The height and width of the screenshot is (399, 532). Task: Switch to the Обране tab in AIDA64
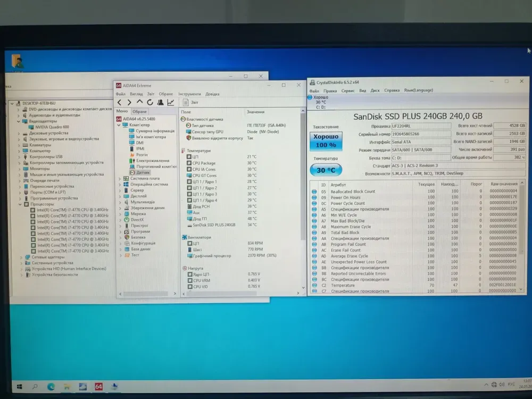139,112
